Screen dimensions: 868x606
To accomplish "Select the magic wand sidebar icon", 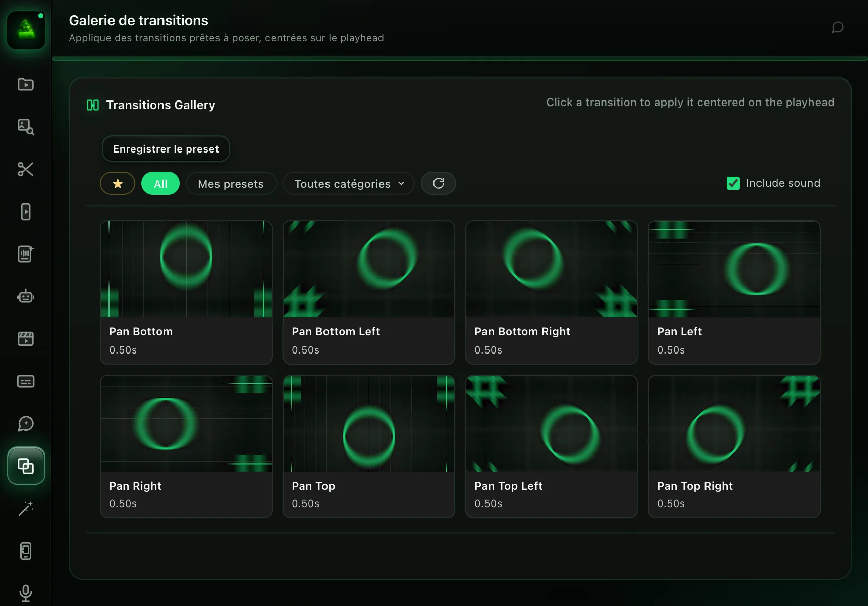I will click(x=26, y=509).
